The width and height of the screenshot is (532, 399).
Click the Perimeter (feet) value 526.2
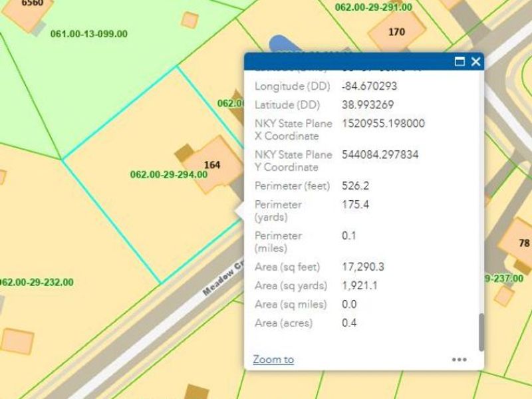tap(356, 186)
